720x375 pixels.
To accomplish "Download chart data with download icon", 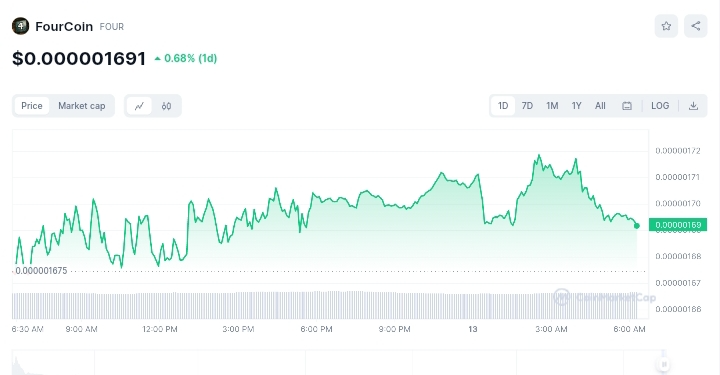I will pos(693,106).
